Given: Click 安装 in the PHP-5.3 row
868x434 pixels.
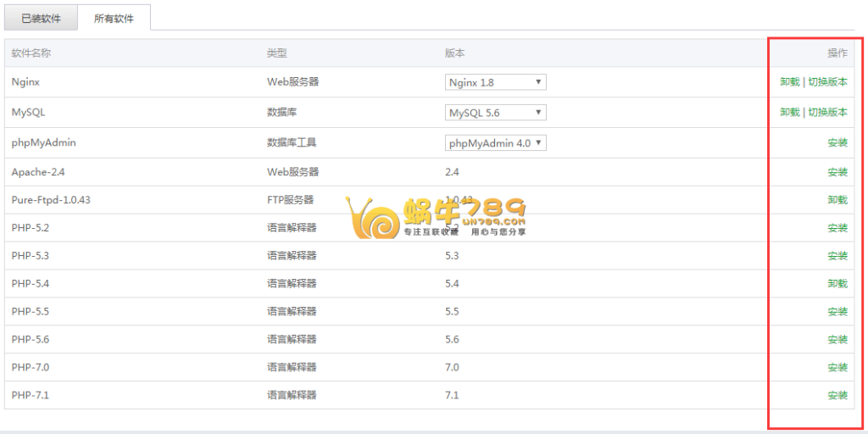Looking at the screenshot, I should (x=837, y=256).
